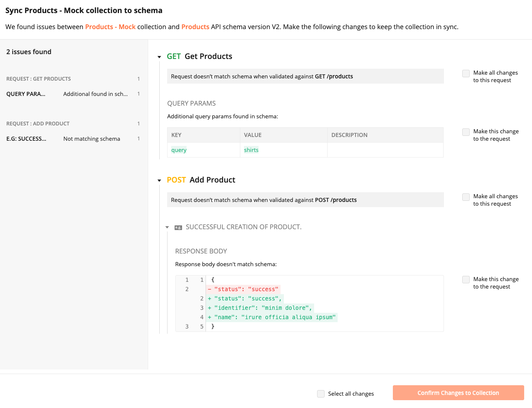Click the RESPONSE BODY section label
This screenshot has width=532, height=408.
pyautogui.click(x=201, y=251)
